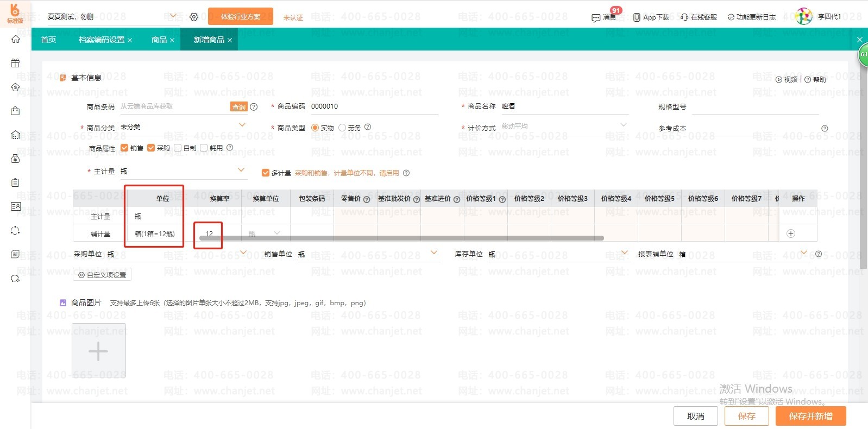Click the help icon in the 基准批发价 header
The width and height of the screenshot is (868, 429).
[417, 199]
